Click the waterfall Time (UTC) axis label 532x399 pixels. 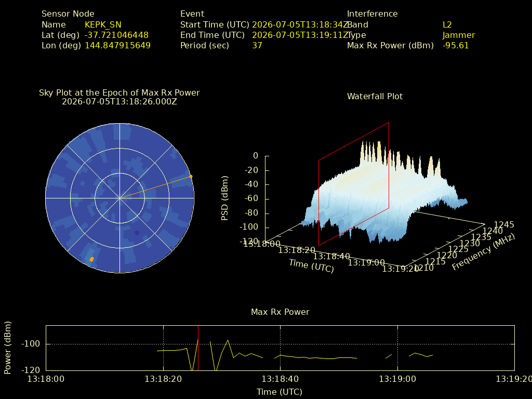pyautogui.click(x=312, y=265)
